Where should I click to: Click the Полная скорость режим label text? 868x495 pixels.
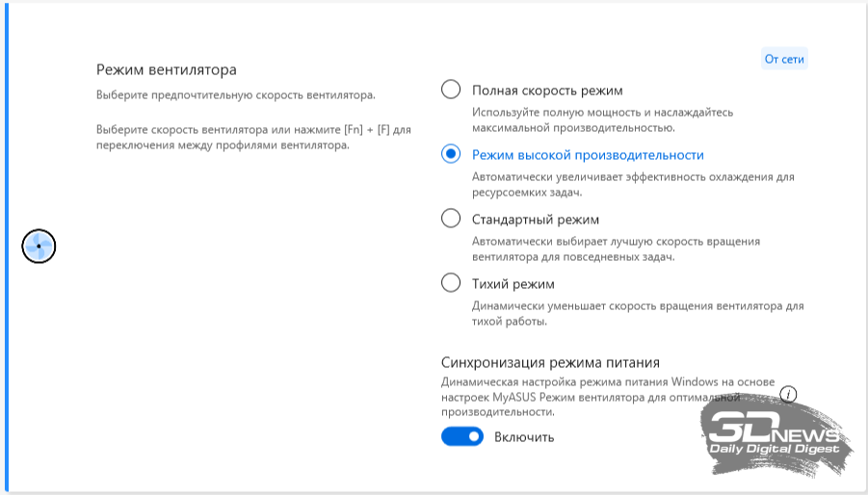(x=547, y=91)
